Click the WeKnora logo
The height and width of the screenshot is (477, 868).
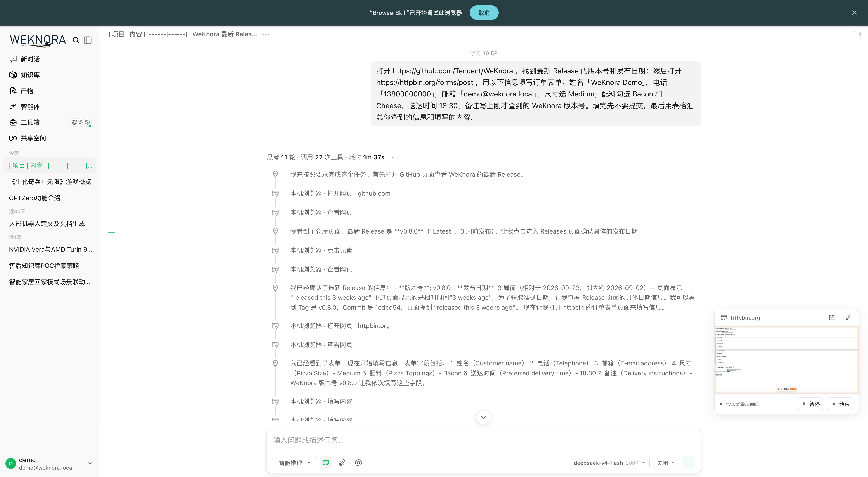point(38,40)
